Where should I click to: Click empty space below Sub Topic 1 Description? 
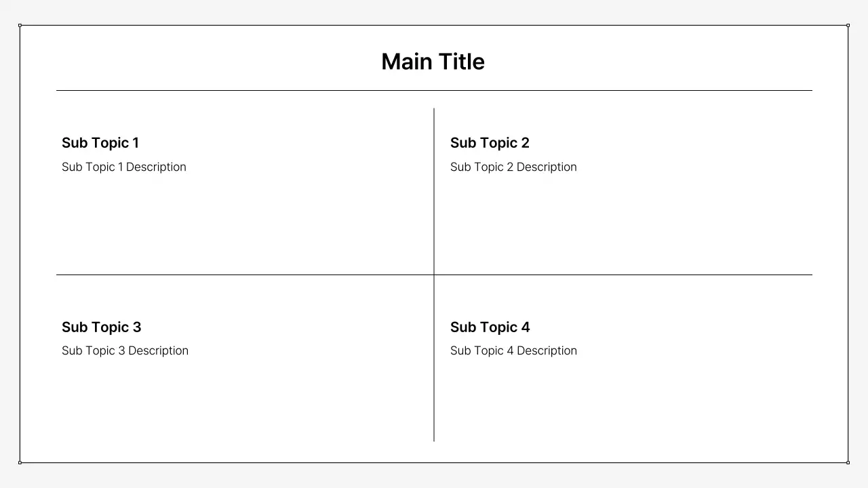pyautogui.click(x=203, y=224)
